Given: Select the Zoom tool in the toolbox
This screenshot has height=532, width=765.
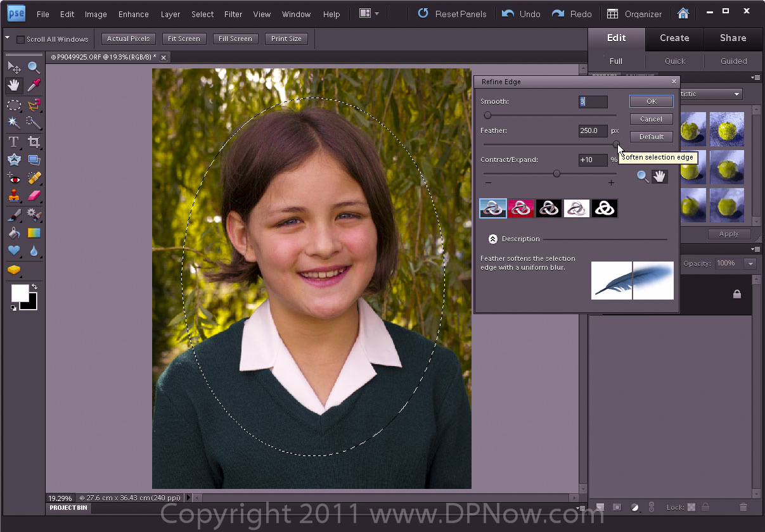Looking at the screenshot, I should 34,67.
